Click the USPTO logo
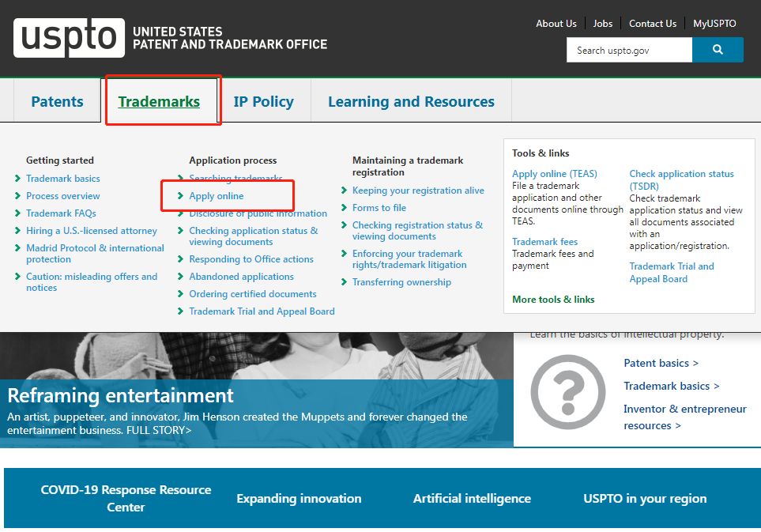 click(x=70, y=38)
